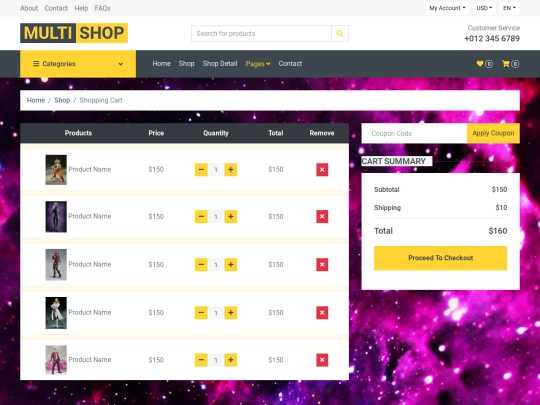Click Proceed To Checkout
The height and width of the screenshot is (405, 540).
440,258
